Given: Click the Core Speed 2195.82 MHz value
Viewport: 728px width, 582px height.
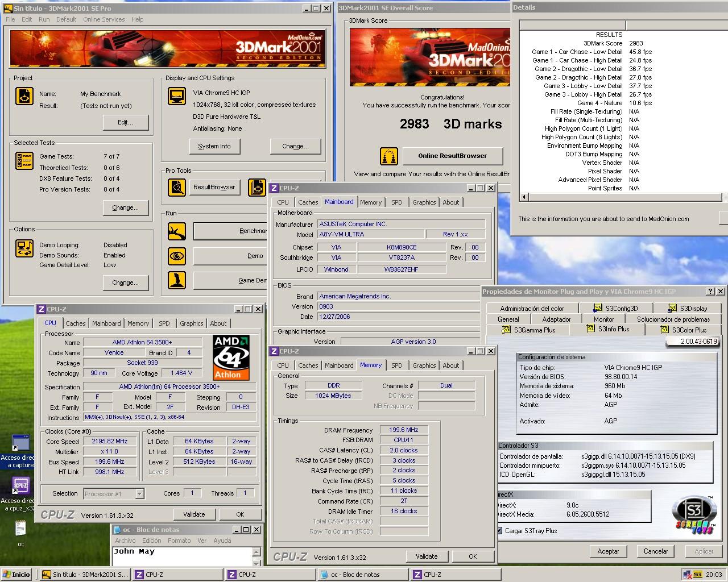Looking at the screenshot, I should tap(110, 441).
